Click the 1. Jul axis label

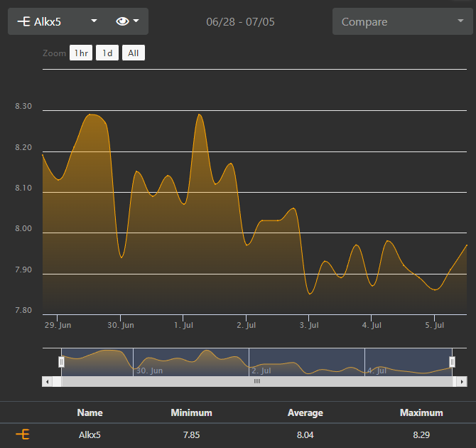(183, 325)
